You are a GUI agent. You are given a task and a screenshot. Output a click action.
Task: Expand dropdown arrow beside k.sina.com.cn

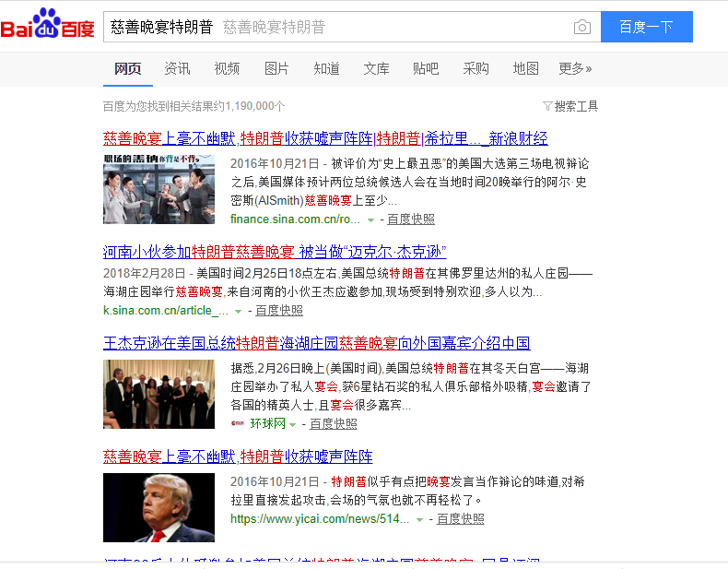(x=238, y=311)
